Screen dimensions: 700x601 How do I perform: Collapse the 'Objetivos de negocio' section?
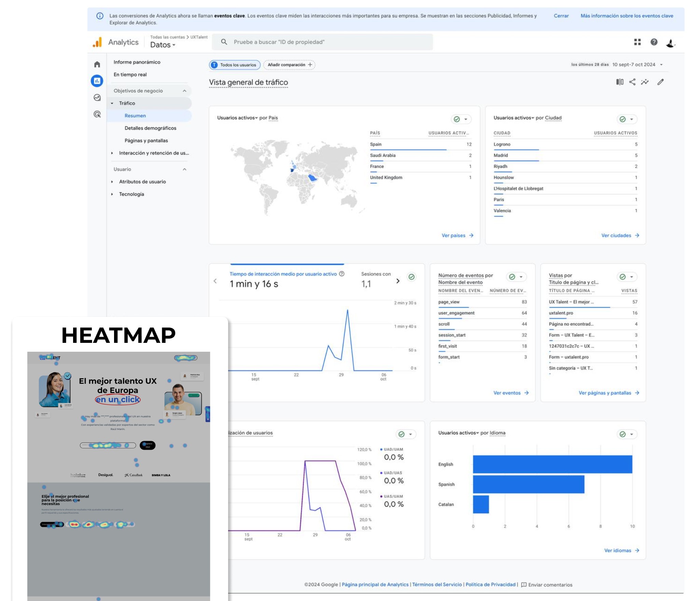click(184, 91)
